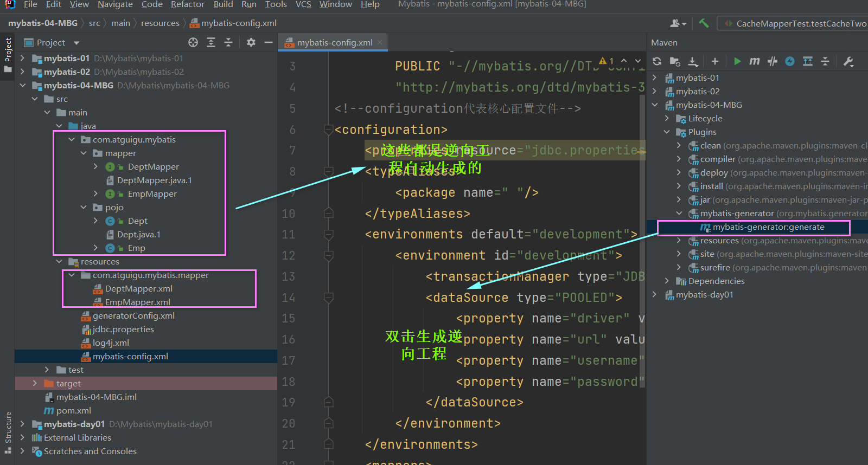The width and height of the screenshot is (868, 465).
Task: Collapse mybatis-04-MBG module in Project tree
Action: [x=22, y=85]
